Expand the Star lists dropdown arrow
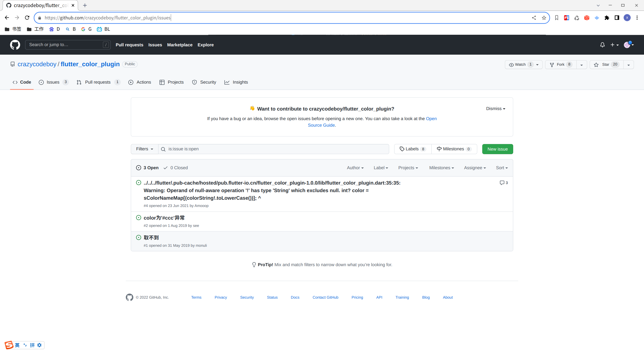The width and height of the screenshot is (644, 350). click(629, 65)
